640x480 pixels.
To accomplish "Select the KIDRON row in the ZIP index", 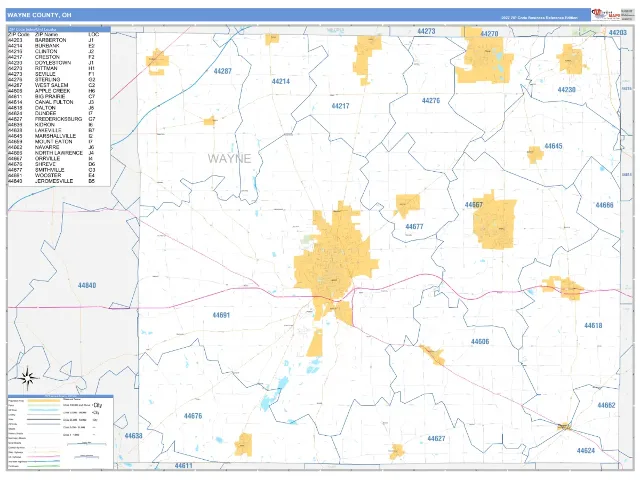I will click(x=51, y=125).
